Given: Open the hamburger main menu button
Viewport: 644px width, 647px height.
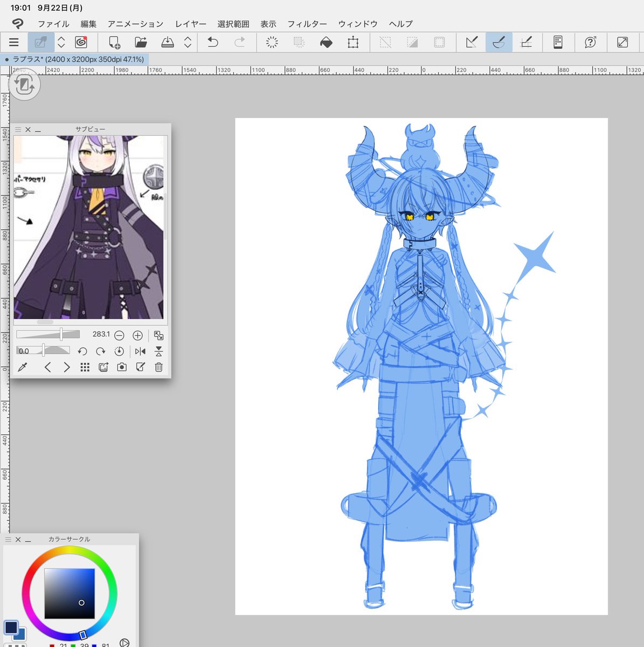Looking at the screenshot, I should 14,42.
